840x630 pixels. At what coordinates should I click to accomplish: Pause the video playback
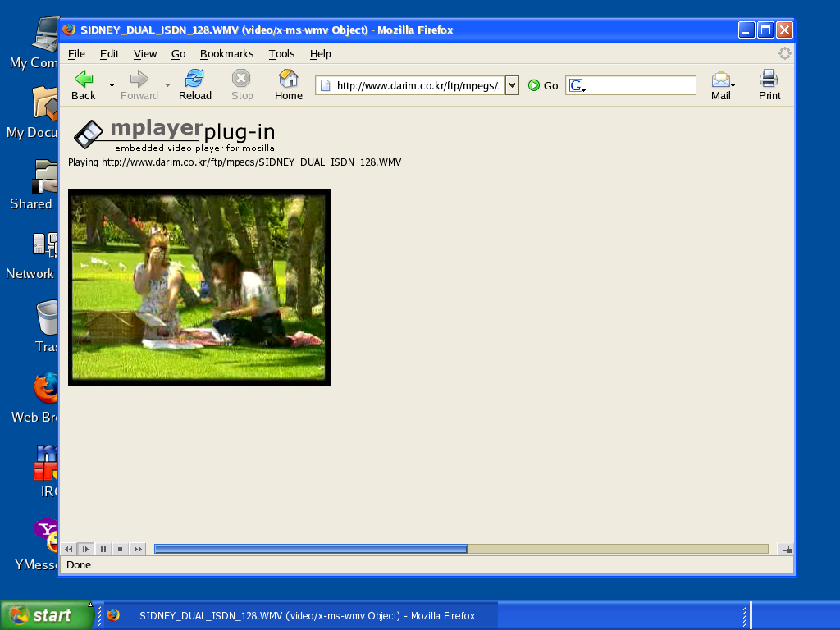103,549
